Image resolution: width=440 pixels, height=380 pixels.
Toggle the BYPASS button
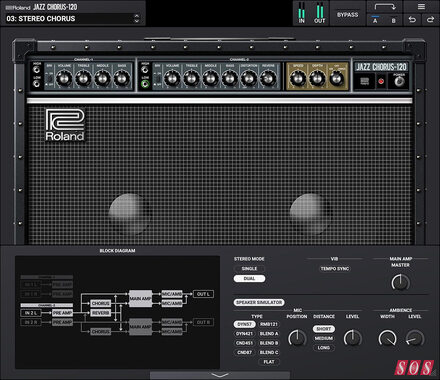pos(347,15)
